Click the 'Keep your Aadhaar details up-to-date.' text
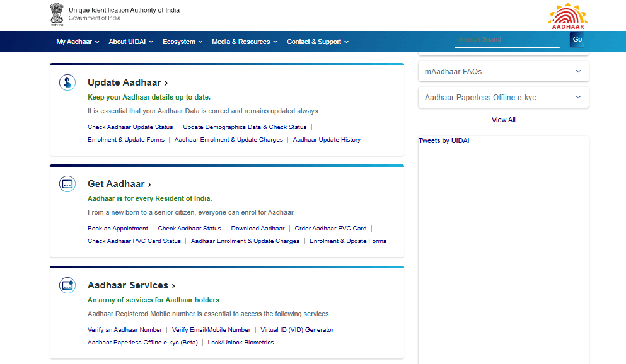 pos(149,97)
